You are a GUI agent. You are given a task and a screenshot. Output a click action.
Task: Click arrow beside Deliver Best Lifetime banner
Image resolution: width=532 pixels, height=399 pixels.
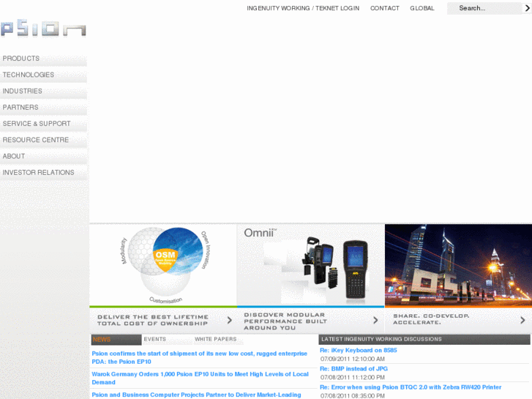click(x=230, y=320)
